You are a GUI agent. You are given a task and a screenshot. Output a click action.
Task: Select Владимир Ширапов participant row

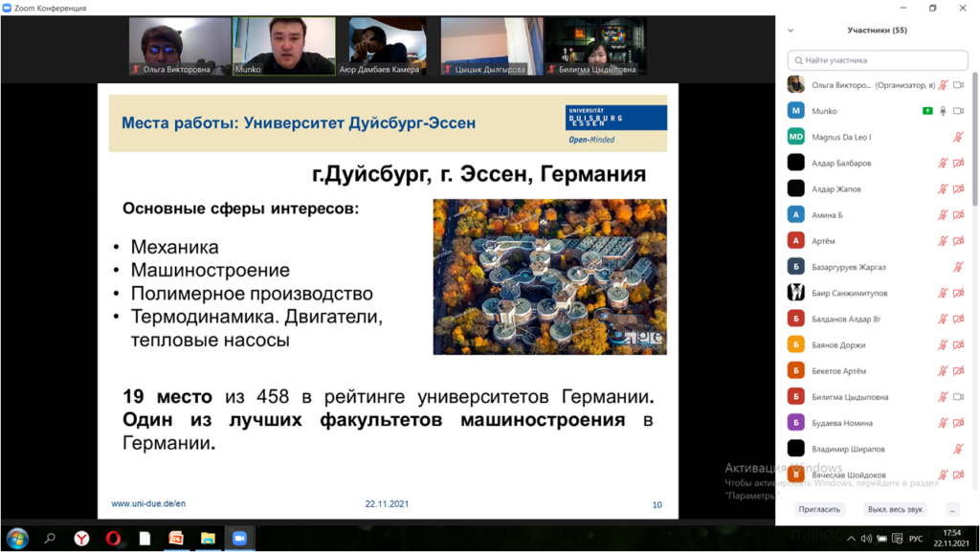point(878,449)
